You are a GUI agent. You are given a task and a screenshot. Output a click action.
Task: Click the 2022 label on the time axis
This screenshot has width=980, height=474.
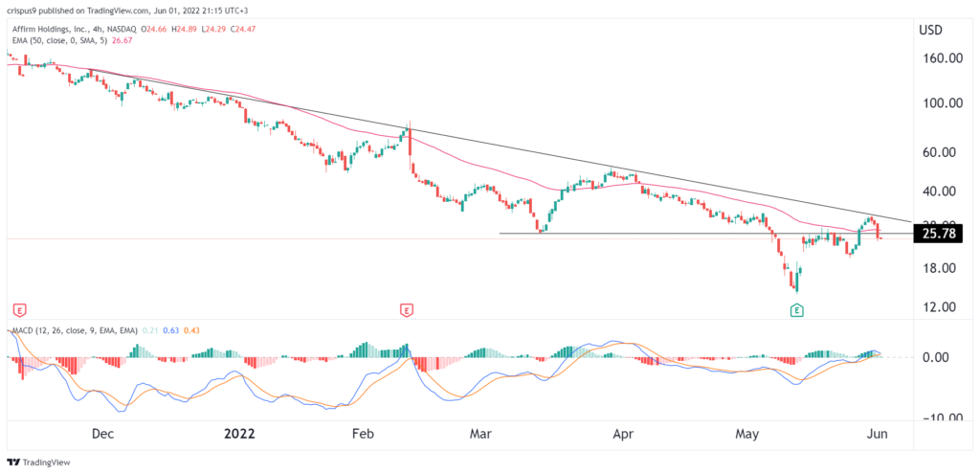(240, 433)
